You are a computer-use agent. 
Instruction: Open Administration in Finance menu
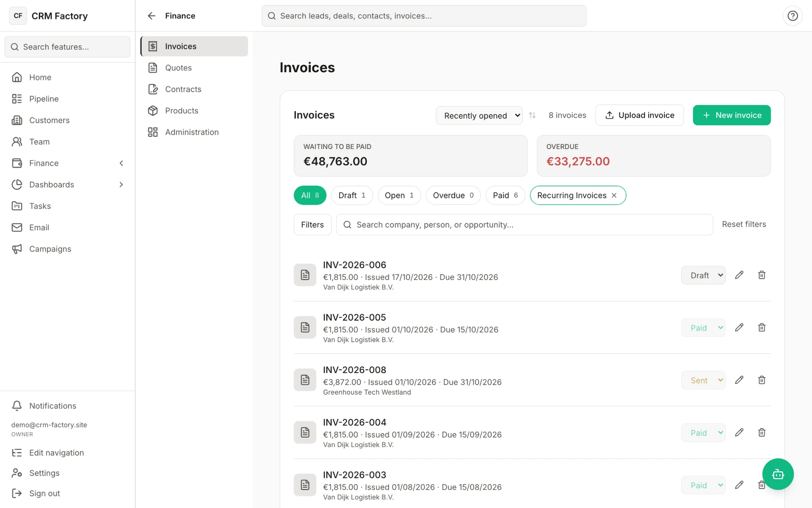point(194,132)
